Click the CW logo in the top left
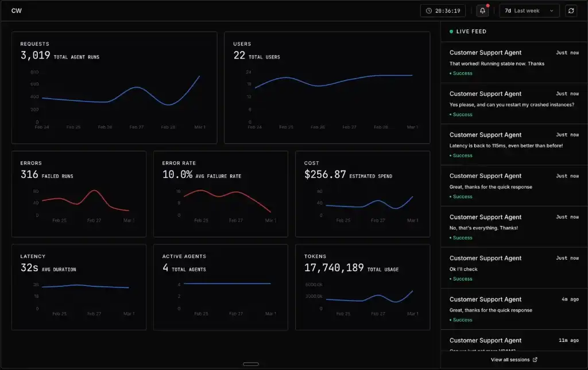 point(16,10)
